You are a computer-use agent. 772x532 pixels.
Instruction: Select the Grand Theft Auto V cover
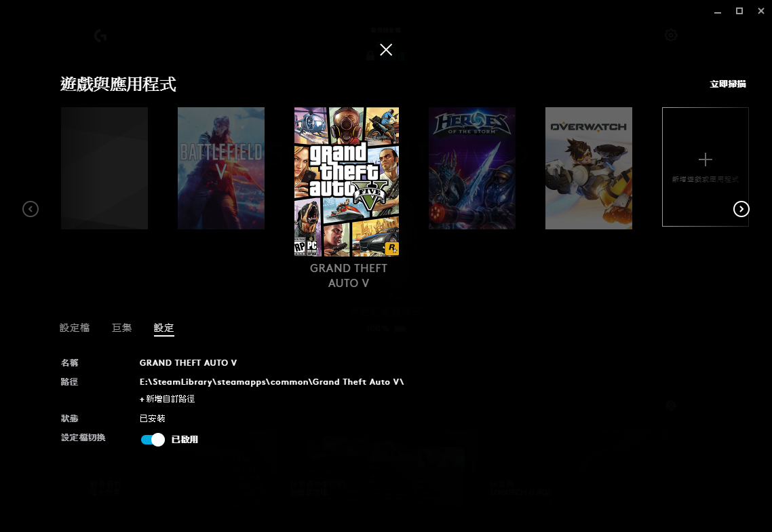click(347, 182)
